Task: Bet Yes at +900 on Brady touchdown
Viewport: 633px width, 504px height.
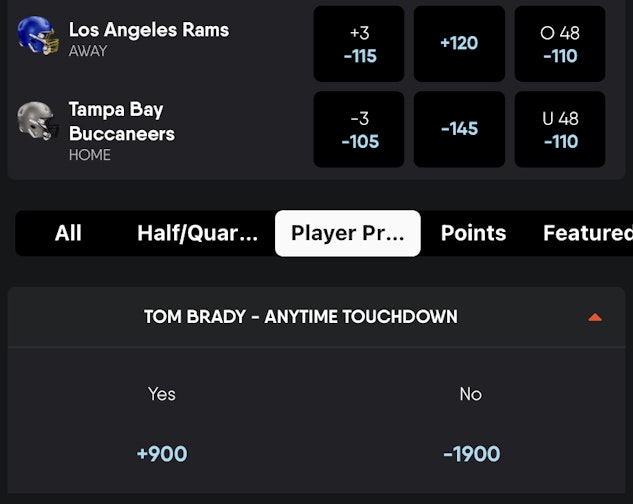Action: pos(162,454)
